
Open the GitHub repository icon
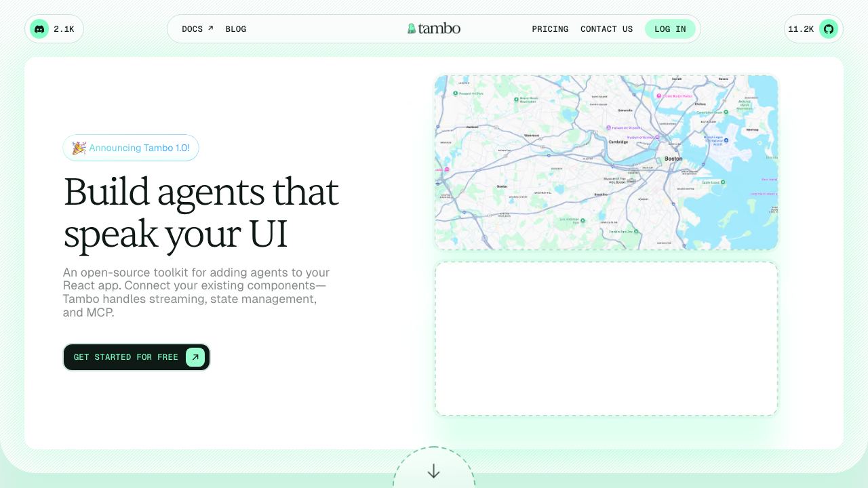tap(829, 29)
